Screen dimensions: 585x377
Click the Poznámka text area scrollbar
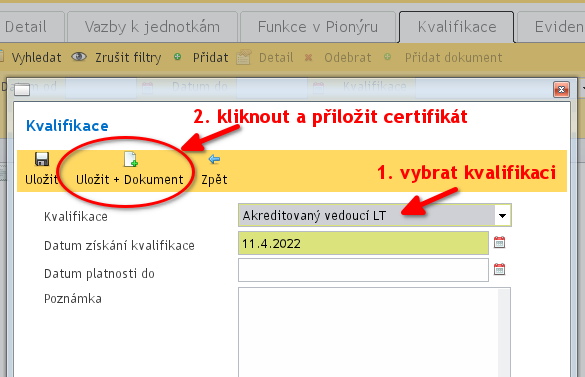504,333
